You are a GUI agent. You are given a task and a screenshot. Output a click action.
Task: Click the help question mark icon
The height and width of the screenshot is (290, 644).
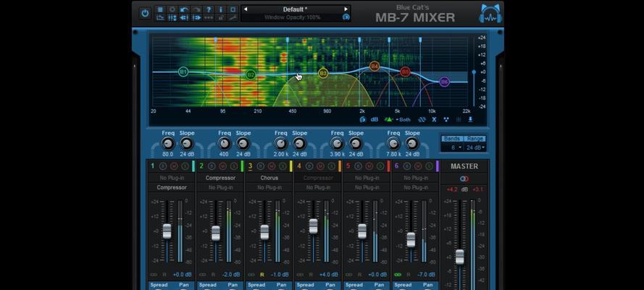tap(209, 9)
